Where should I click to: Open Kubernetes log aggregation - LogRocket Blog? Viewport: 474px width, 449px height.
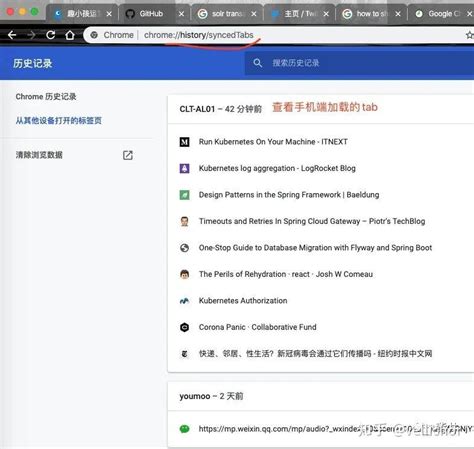(x=277, y=168)
